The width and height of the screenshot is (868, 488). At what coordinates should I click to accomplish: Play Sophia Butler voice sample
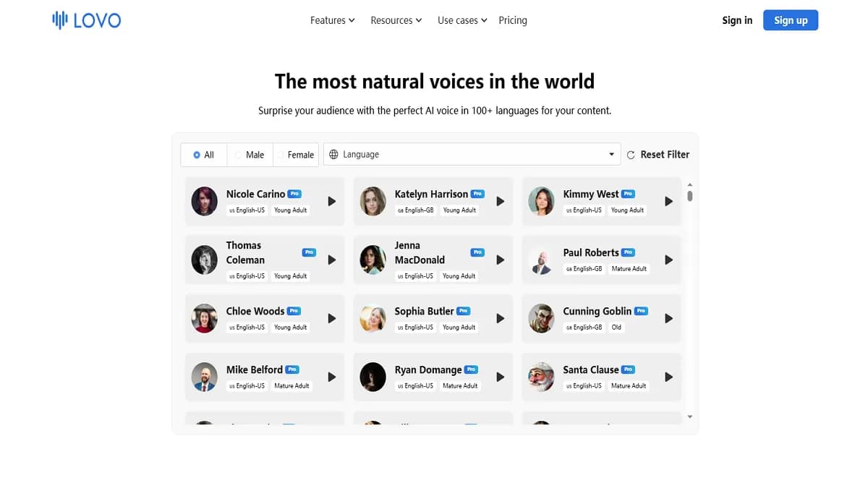501,318
